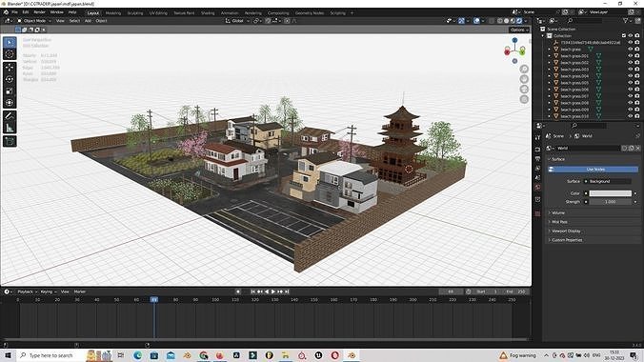Switch to the Modeling workspace tab
Screen dimensions: 644x362
coord(113,13)
